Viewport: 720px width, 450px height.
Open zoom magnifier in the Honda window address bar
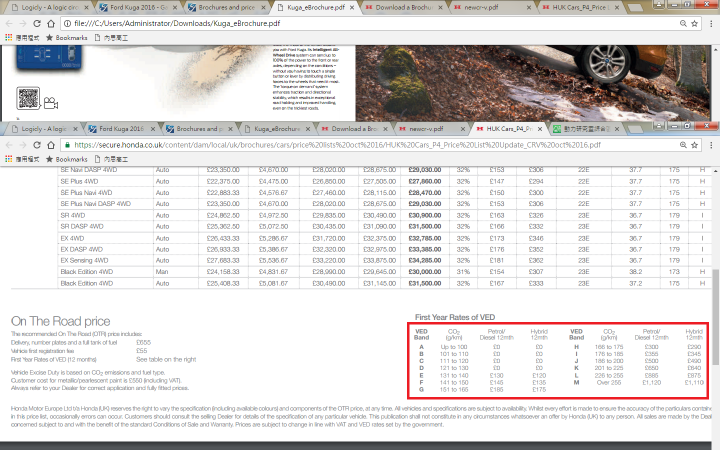tap(683, 145)
